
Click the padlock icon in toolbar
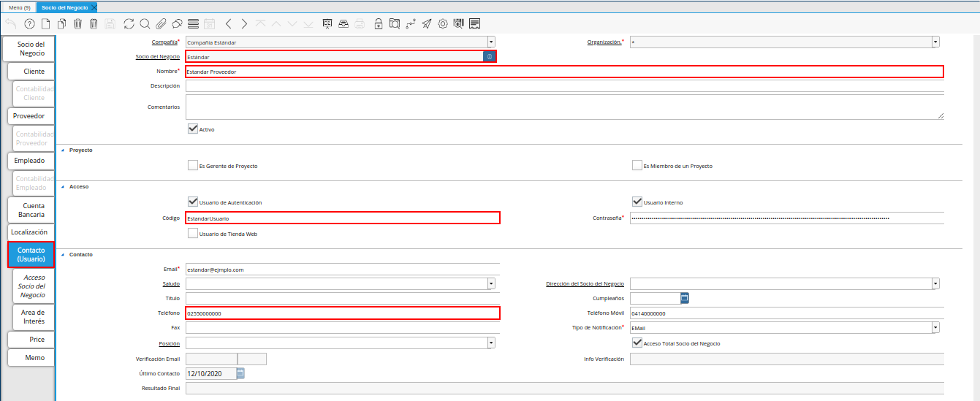coord(378,23)
